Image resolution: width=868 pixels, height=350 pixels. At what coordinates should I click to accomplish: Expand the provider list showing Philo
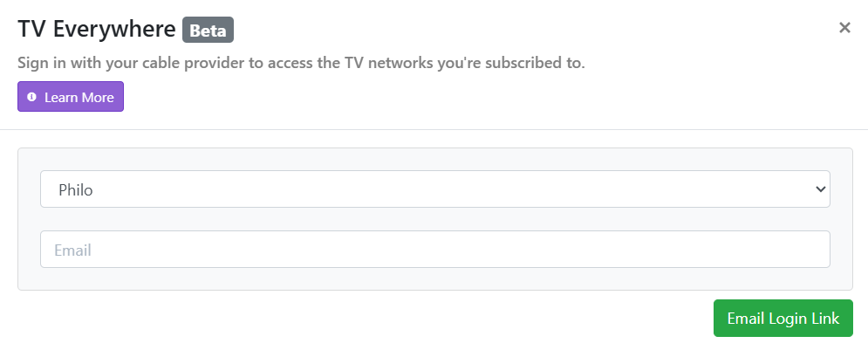(434, 189)
